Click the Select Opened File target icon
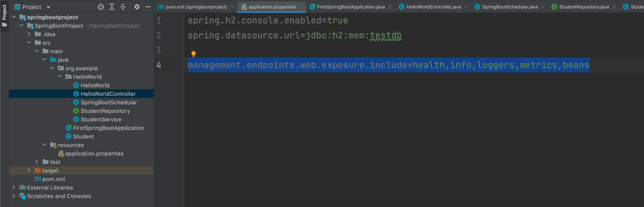The height and width of the screenshot is (207, 644). (101, 7)
